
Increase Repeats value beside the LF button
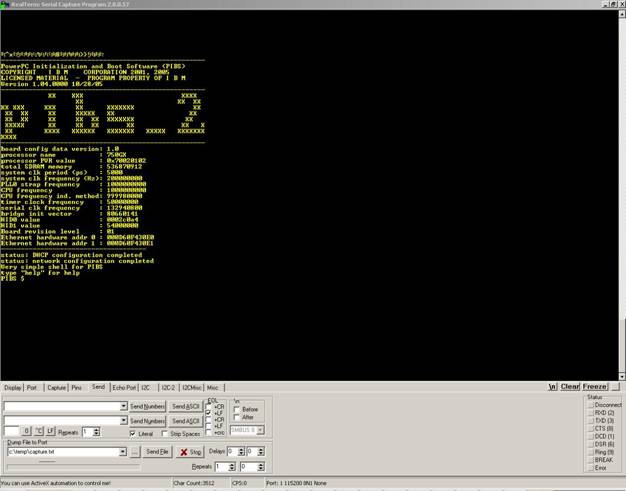tap(96, 430)
